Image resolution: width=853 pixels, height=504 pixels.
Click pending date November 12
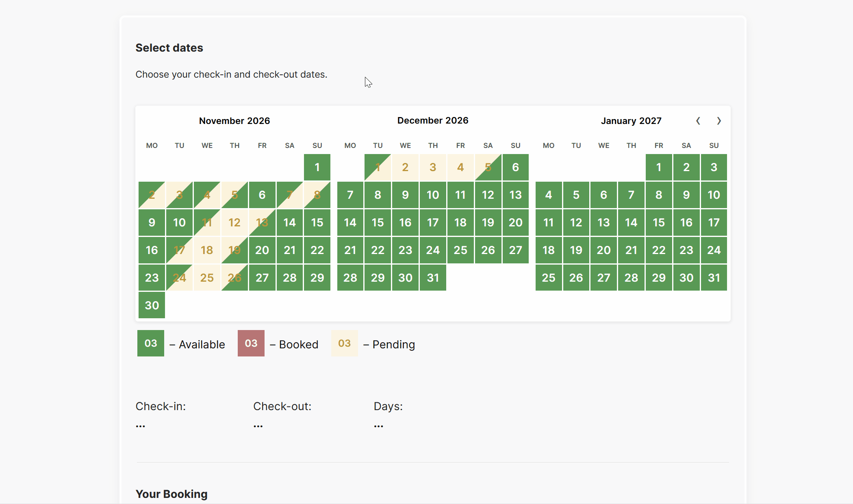point(234,222)
